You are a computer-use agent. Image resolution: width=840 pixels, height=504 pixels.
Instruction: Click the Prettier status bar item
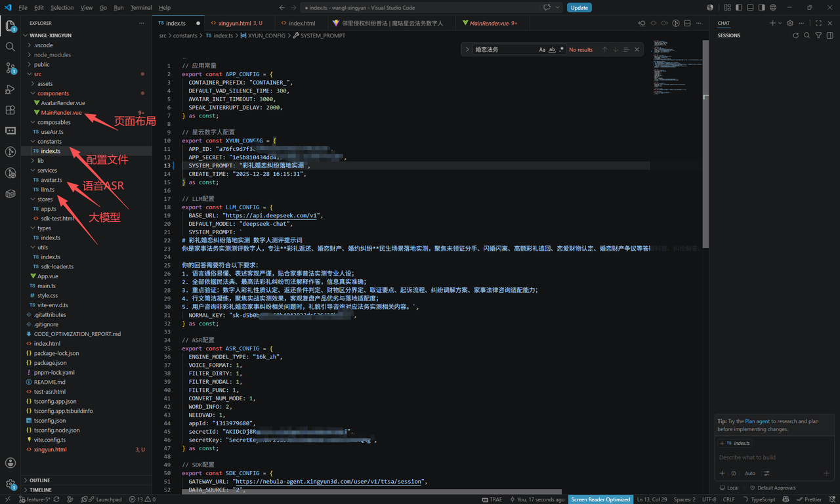click(x=808, y=499)
